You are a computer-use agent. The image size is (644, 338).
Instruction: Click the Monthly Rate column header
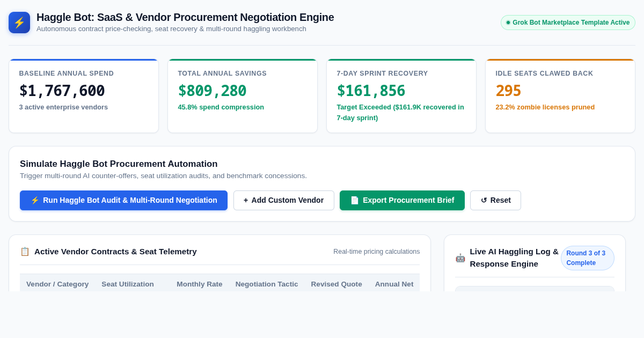click(200, 284)
